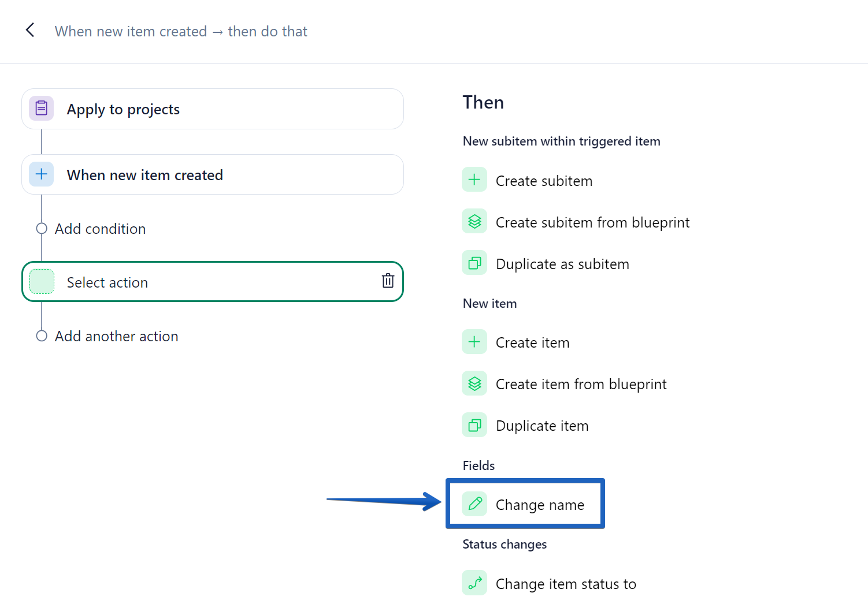Click the pencil icon for Change name
This screenshot has height=604, width=868.
click(x=474, y=504)
